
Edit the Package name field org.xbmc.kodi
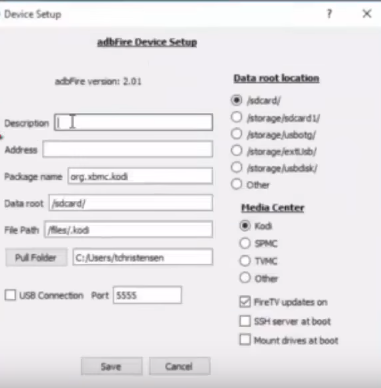(140, 176)
